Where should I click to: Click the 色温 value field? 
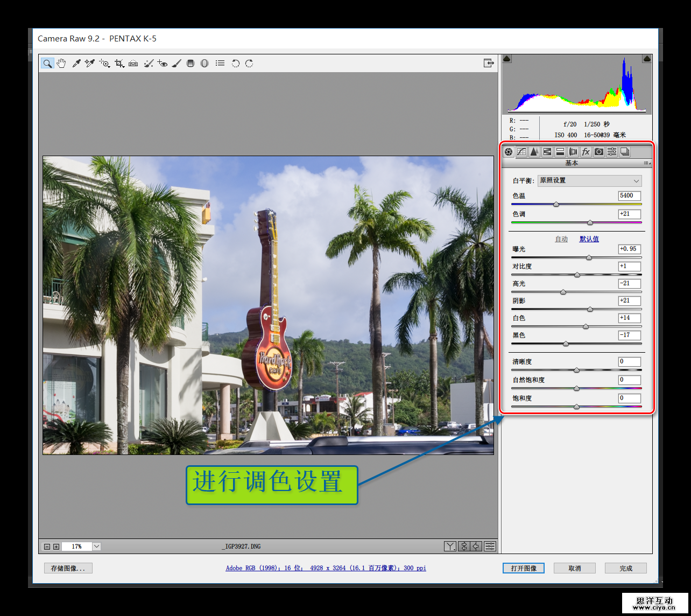coord(629,196)
